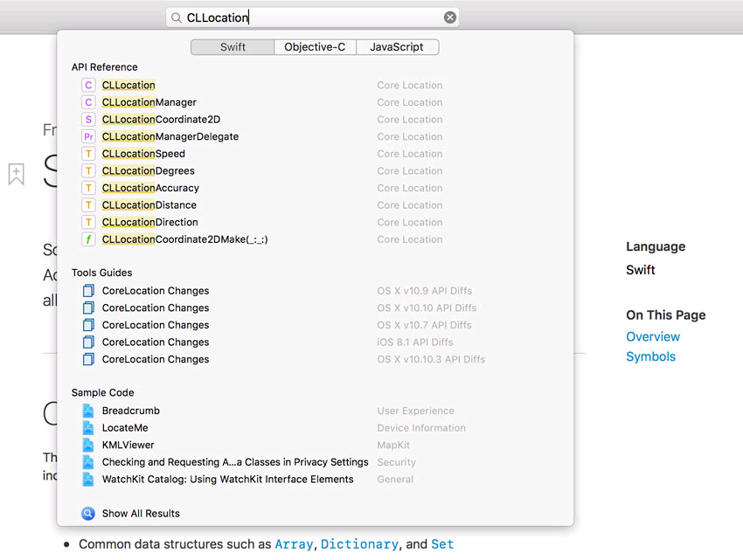Clear the search field using the X button
743x560 pixels.
click(451, 17)
